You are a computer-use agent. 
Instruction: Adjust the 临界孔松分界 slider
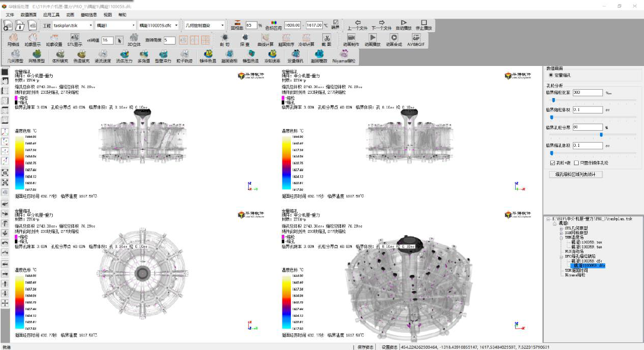tap(601, 134)
